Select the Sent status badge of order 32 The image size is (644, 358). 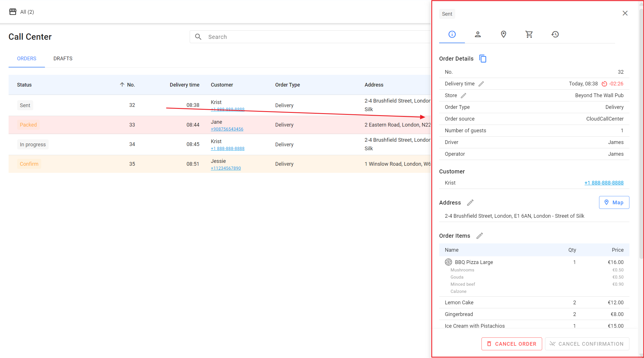click(25, 105)
